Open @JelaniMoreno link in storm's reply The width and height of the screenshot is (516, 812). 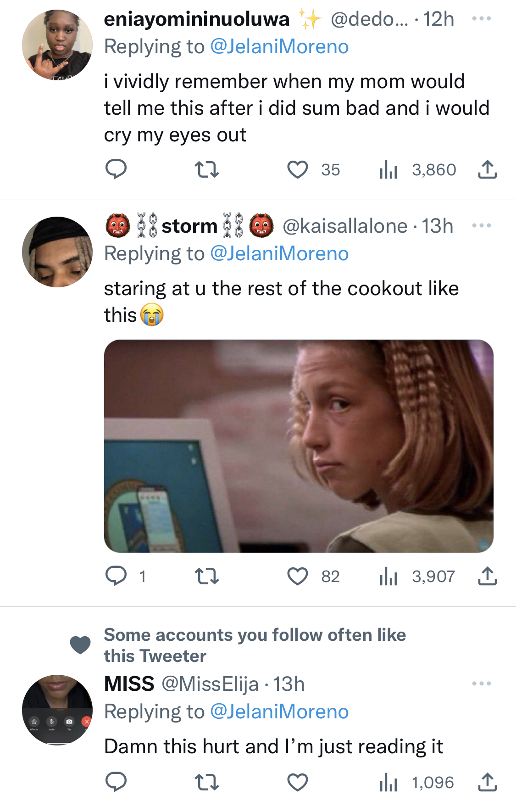click(x=279, y=253)
